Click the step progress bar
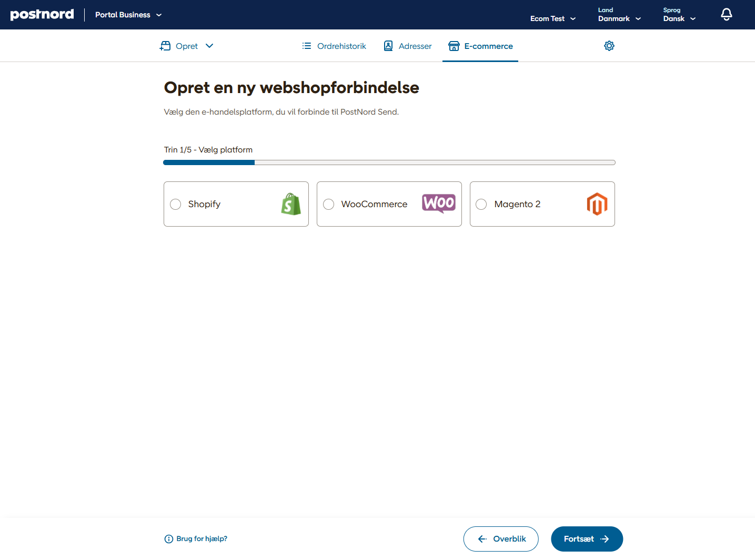The width and height of the screenshot is (755, 560). 389,162
